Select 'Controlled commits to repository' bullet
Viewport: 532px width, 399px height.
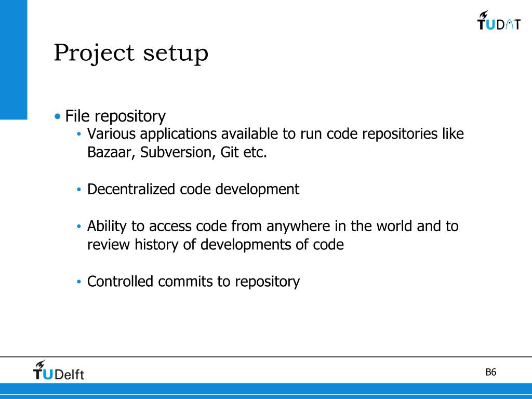pyautogui.click(x=193, y=282)
